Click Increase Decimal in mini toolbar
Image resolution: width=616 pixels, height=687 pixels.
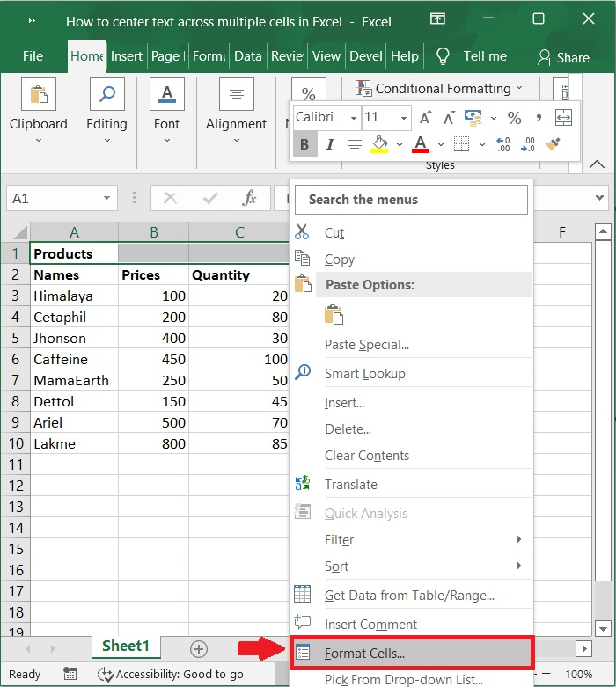pyautogui.click(x=502, y=144)
